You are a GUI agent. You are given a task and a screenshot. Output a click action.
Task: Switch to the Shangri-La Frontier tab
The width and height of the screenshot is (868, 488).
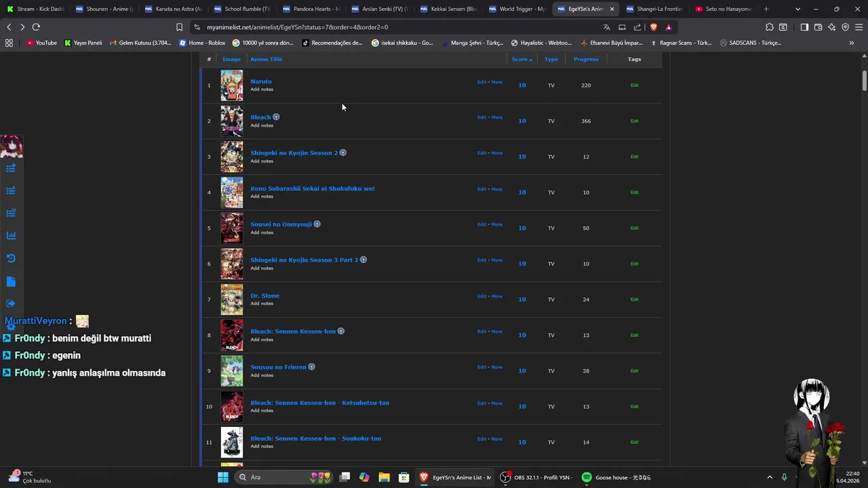point(654,9)
